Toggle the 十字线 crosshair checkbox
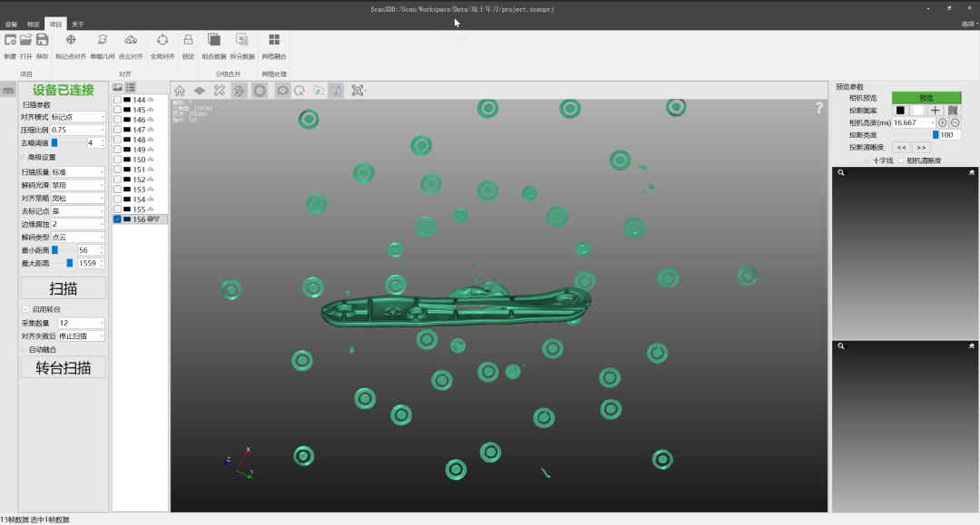 pyautogui.click(x=867, y=161)
